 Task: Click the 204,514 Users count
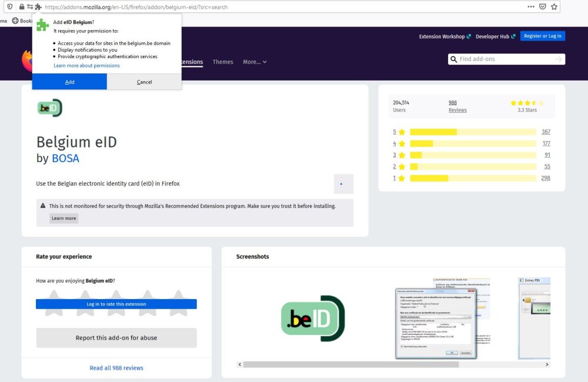[401, 106]
